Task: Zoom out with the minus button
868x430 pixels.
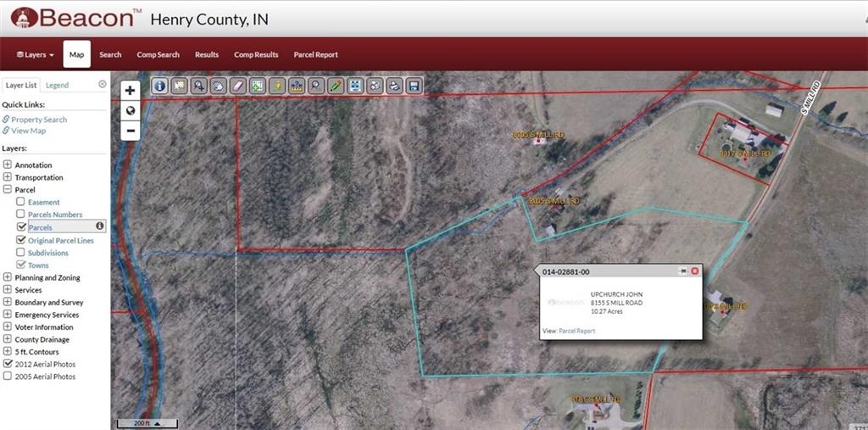Action: [130, 131]
